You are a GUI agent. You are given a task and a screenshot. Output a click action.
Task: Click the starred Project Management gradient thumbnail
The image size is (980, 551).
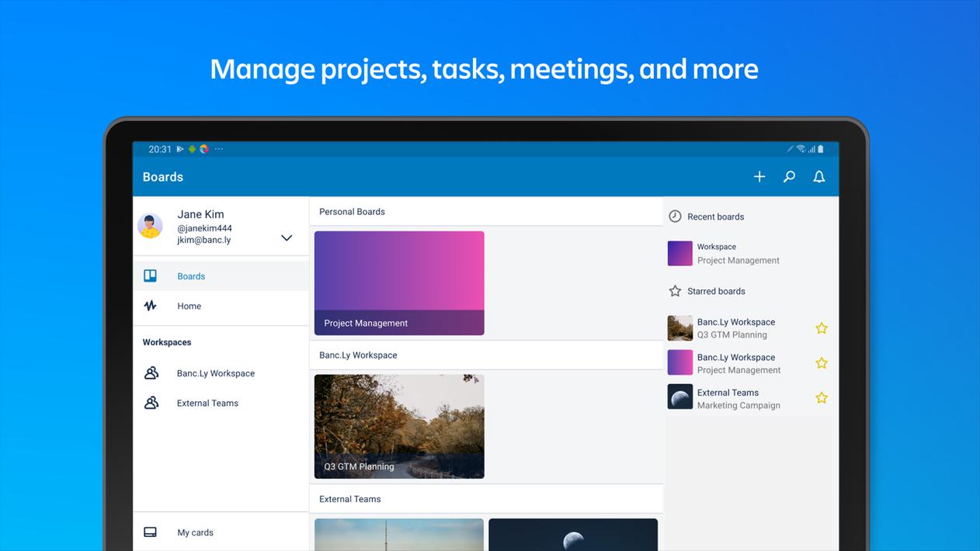680,362
